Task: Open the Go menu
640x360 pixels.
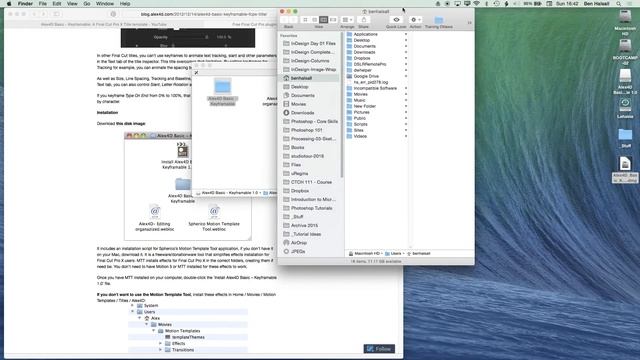Action: 87,4
